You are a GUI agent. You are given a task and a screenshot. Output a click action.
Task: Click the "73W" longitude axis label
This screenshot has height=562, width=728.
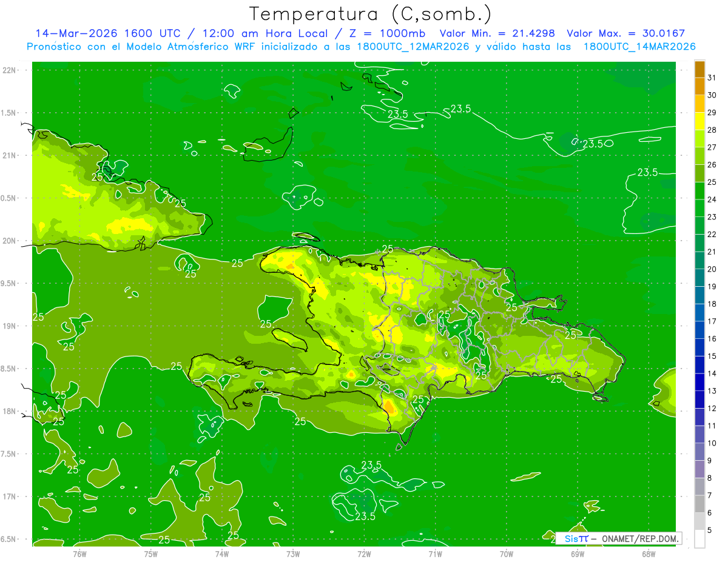(293, 554)
